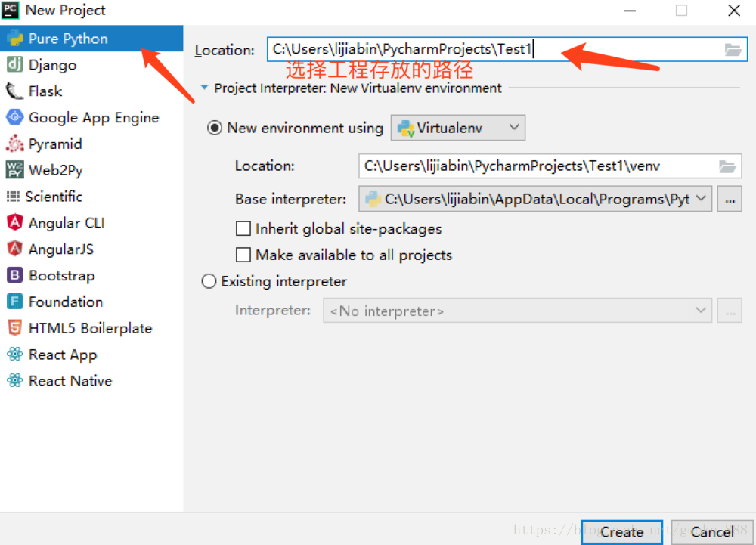
Task: Click Django text in project list
Action: click(52, 65)
